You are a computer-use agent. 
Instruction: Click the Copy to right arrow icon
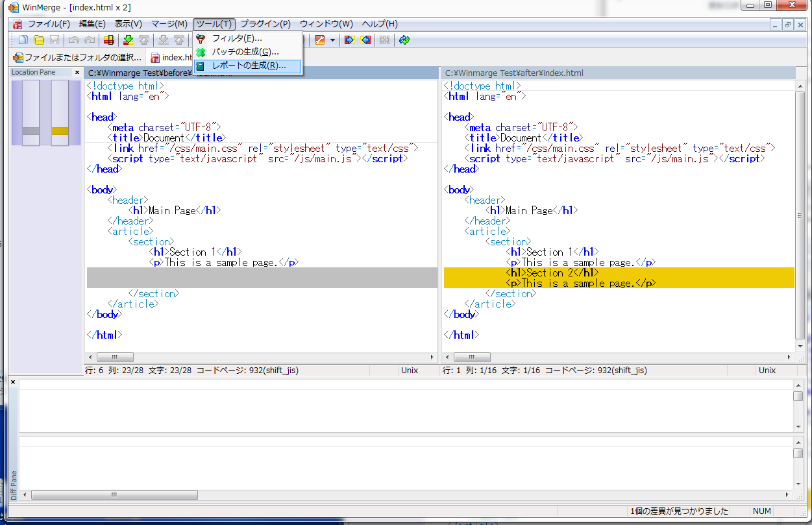(349, 40)
